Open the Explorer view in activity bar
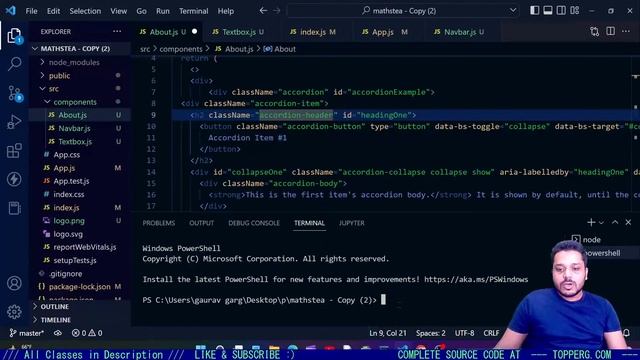The width and height of the screenshot is (640, 360). tap(15, 36)
